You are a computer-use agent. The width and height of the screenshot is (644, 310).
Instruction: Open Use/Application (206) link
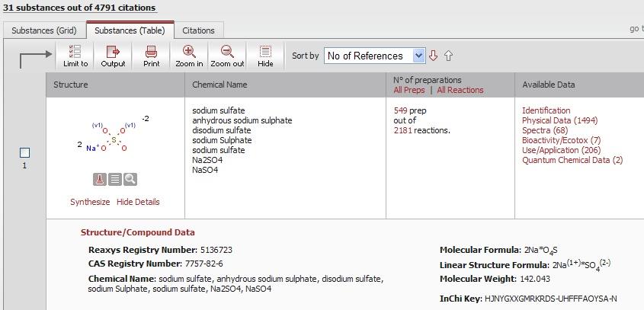[x=562, y=150]
